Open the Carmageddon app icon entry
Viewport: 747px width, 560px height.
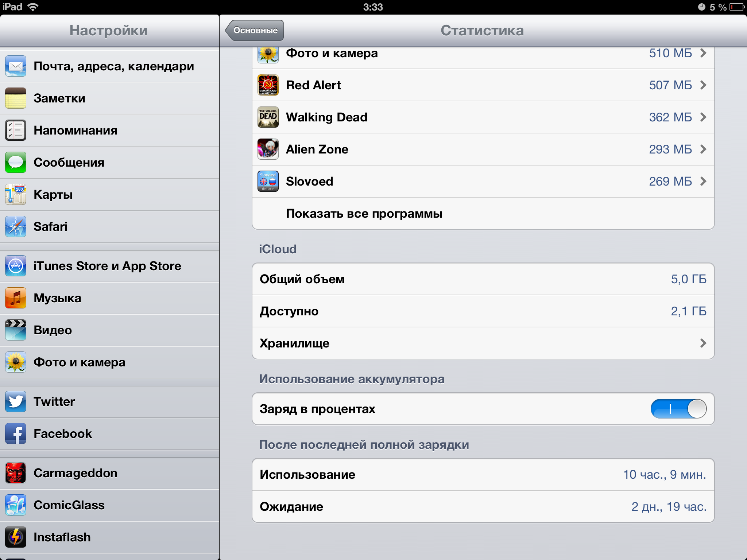tap(16, 473)
